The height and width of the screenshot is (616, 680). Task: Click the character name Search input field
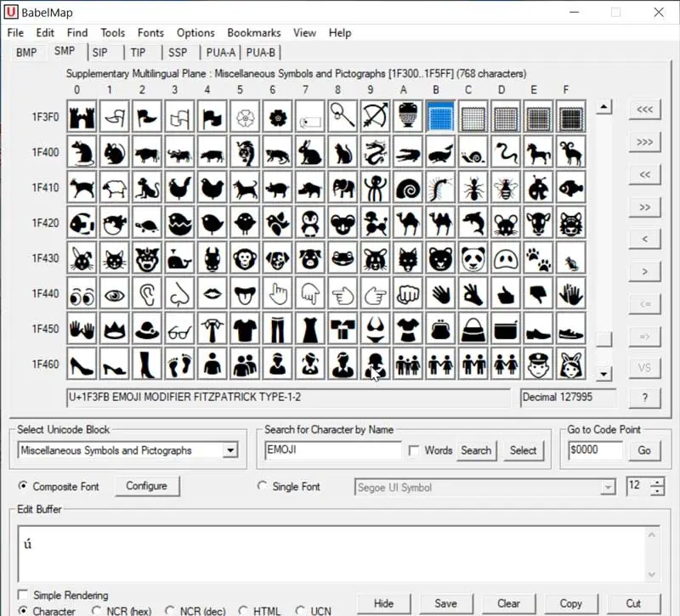[x=332, y=450]
